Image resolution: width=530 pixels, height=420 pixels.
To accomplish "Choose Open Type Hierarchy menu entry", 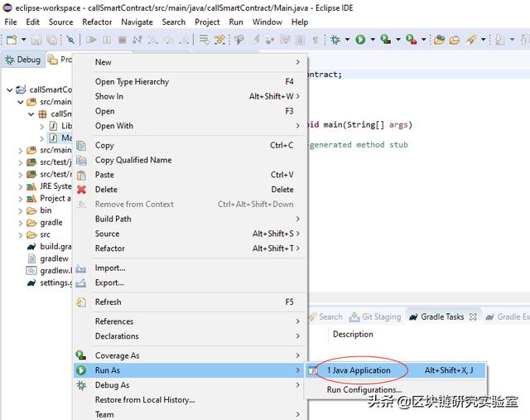I will [x=189, y=81].
